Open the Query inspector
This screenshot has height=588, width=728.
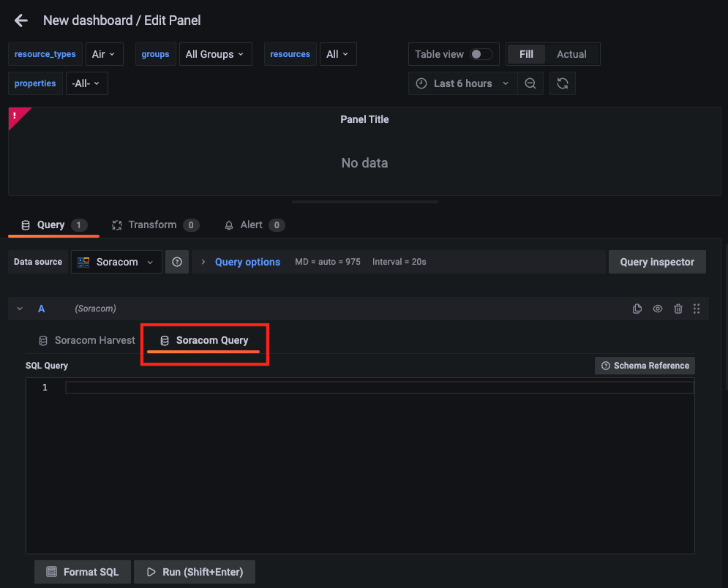click(656, 261)
